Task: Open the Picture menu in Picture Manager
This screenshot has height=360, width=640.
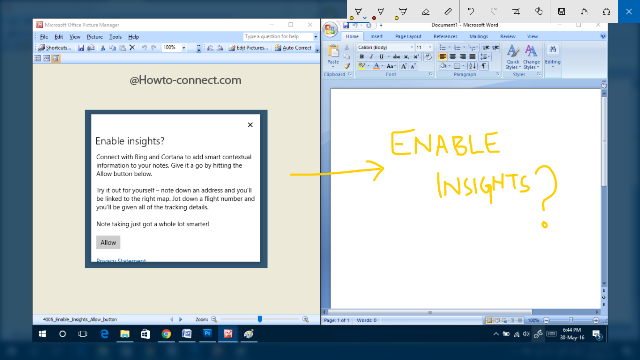Action: [95, 37]
